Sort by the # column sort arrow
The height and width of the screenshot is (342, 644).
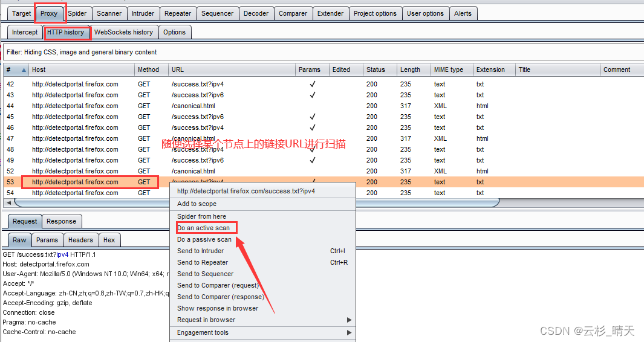point(24,70)
